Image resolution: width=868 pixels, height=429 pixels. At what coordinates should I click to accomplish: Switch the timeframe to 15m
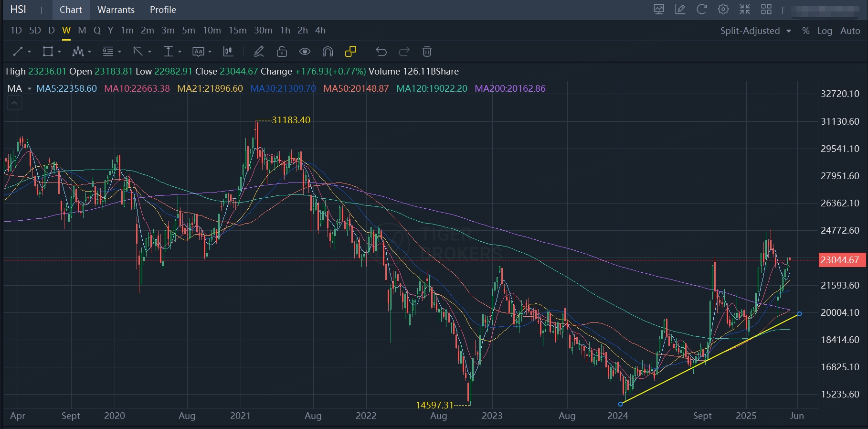(237, 31)
